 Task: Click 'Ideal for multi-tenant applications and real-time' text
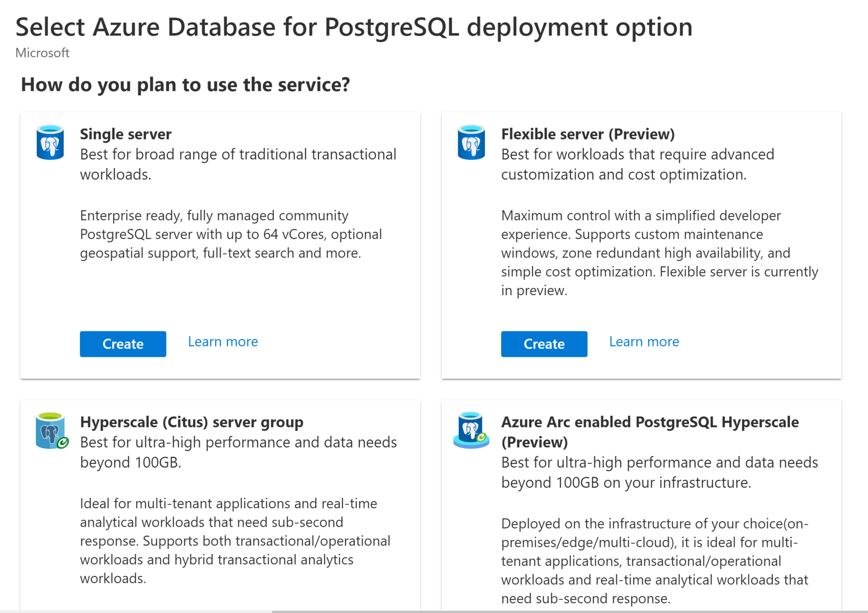point(235,541)
